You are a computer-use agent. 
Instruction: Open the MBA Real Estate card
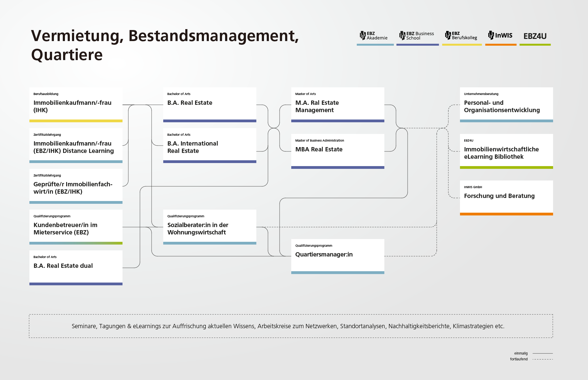[x=338, y=151]
